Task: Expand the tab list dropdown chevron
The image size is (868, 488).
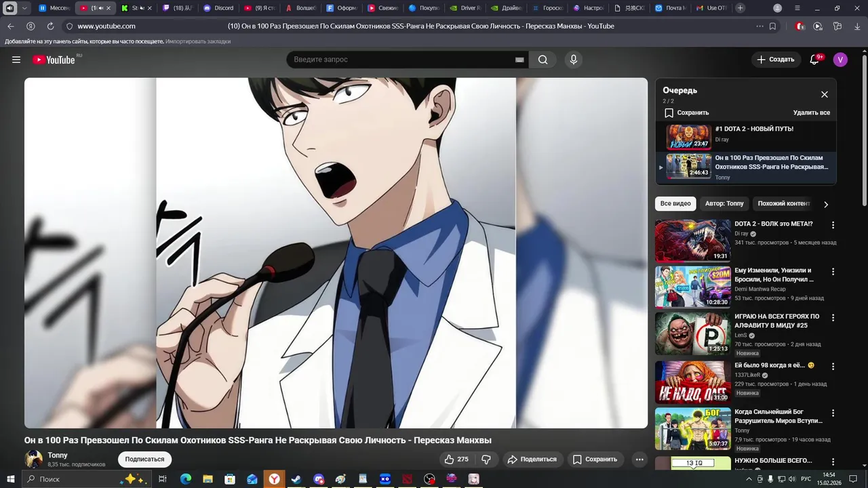Action: pyautogui.click(x=25, y=8)
